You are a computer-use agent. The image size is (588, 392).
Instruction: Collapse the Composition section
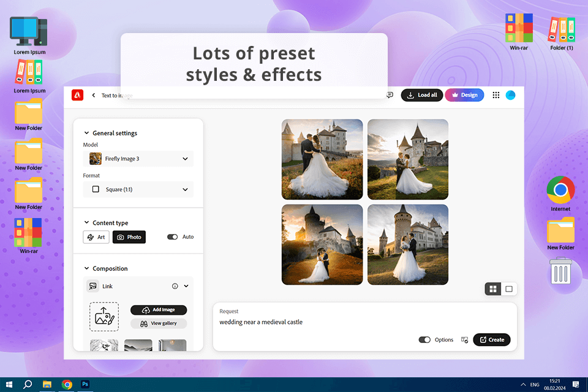(x=86, y=268)
